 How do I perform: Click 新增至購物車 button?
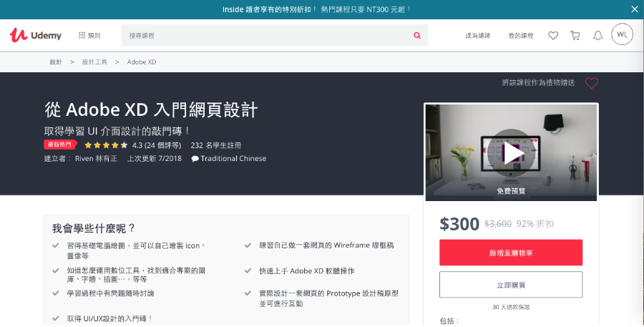pyautogui.click(x=511, y=253)
